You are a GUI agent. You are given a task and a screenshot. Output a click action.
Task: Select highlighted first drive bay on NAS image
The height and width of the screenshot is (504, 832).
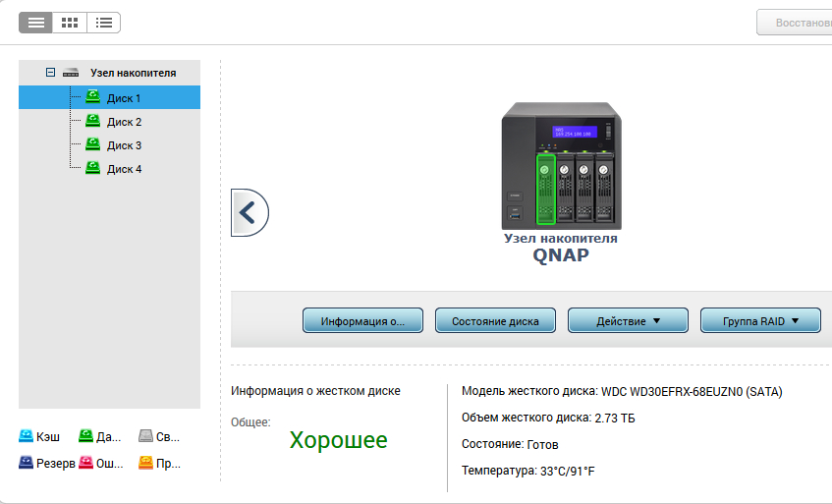click(545, 187)
